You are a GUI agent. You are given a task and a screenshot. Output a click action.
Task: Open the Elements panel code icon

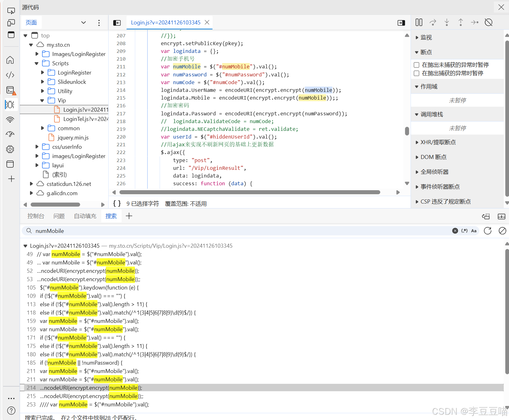pos(10,75)
